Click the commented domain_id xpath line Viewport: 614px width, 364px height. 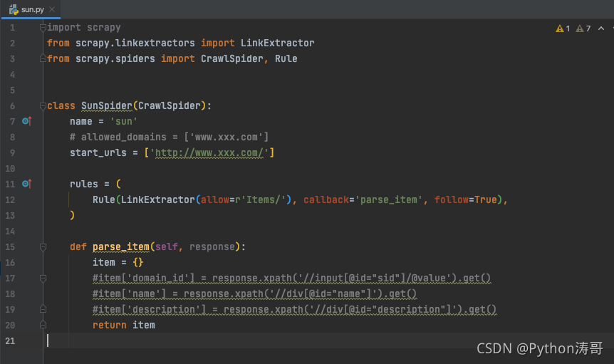click(292, 279)
